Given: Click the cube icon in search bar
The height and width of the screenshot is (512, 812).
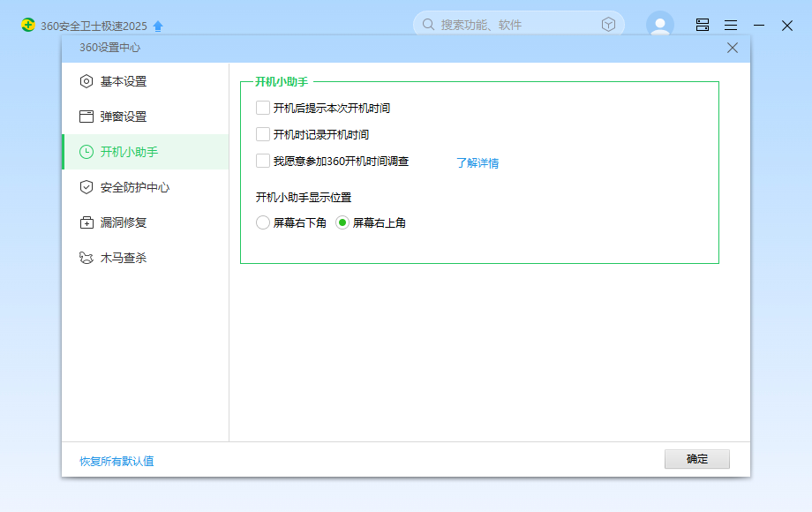Looking at the screenshot, I should point(608,25).
